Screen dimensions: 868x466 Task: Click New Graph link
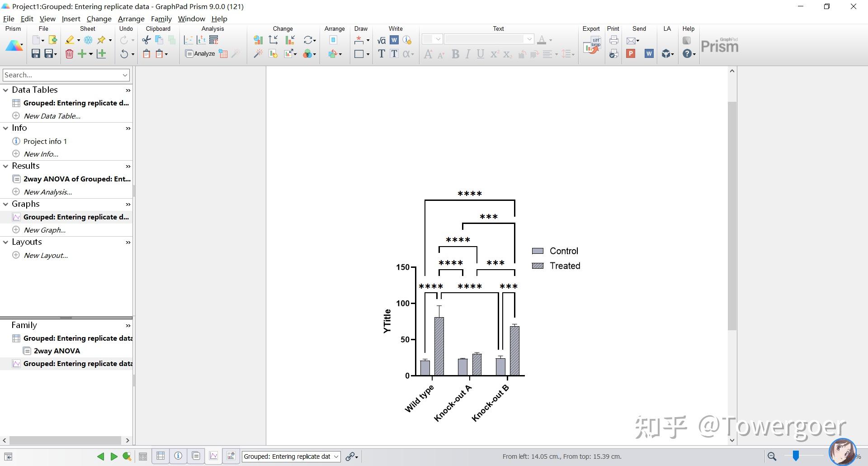(44, 230)
